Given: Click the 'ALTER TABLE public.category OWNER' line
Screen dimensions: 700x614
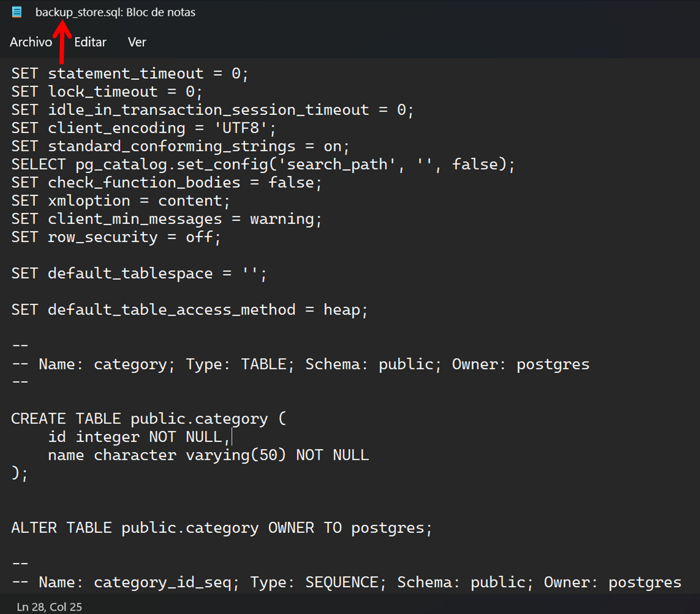Looking at the screenshot, I should (222, 528).
